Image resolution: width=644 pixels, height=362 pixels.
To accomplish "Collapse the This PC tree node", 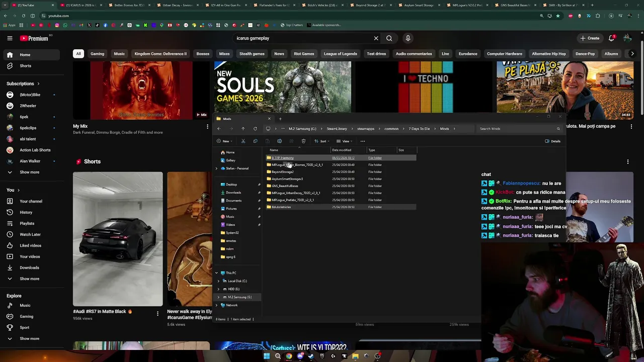I will tap(217, 273).
